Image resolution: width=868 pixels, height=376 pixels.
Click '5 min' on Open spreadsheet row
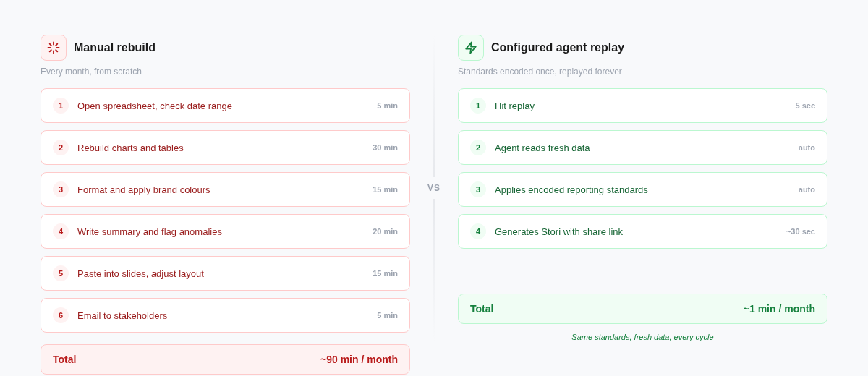pos(387,106)
